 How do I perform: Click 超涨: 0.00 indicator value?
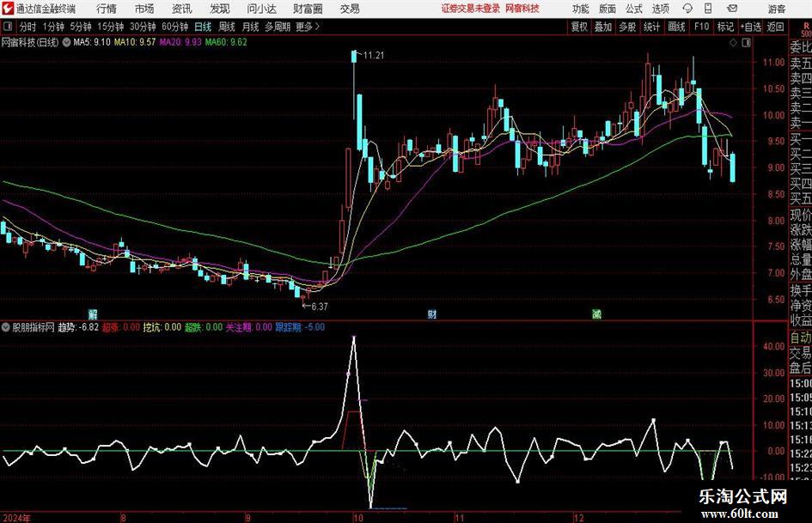pos(120,327)
